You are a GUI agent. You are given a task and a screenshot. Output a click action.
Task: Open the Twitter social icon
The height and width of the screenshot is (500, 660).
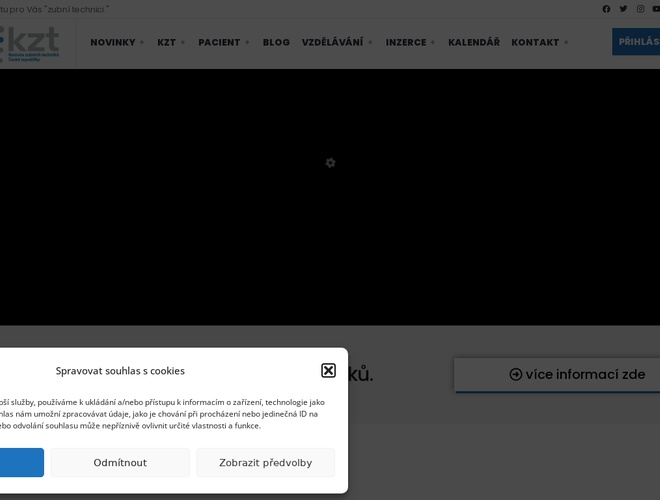pyautogui.click(x=623, y=9)
